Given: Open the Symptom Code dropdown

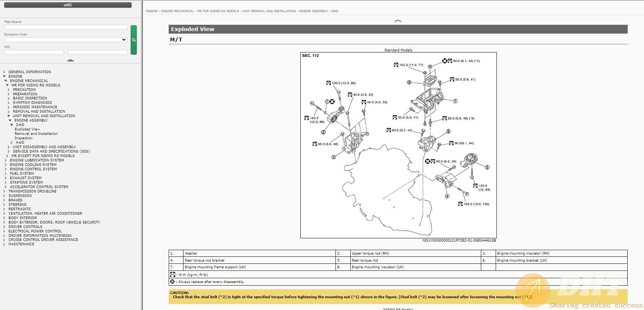Looking at the screenshot, I should (66, 40).
